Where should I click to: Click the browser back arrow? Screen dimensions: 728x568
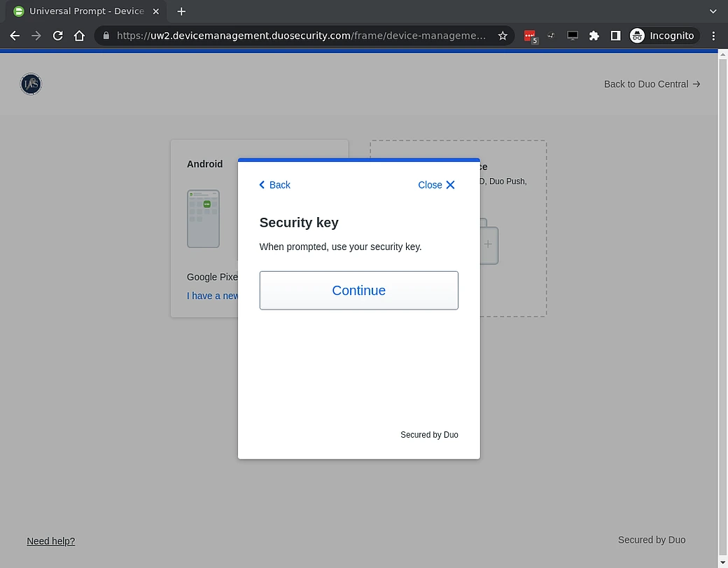pyautogui.click(x=15, y=36)
